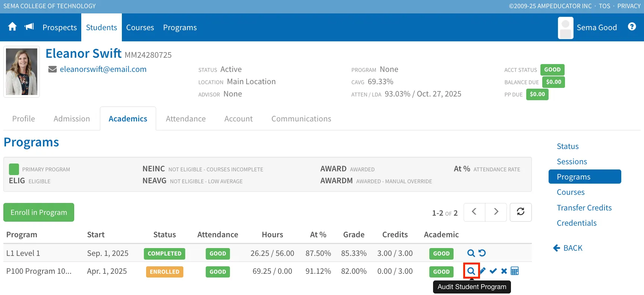This screenshot has height=295, width=644.
Task: Switch to the Communications tab
Action: coord(301,119)
